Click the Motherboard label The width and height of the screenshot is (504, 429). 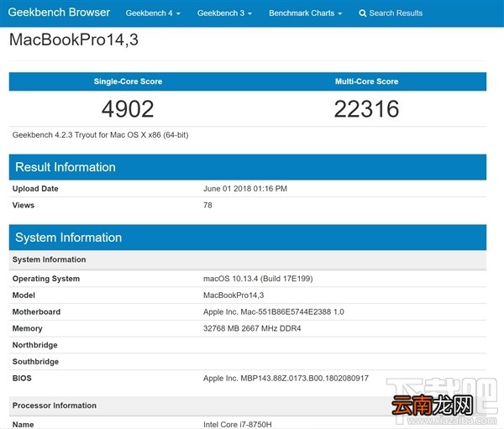pyautogui.click(x=36, y=312)
